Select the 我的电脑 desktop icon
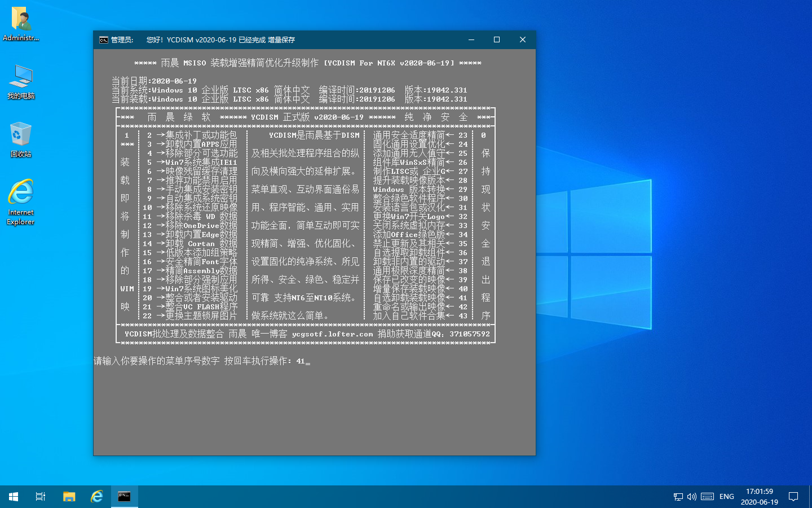Image resolution: width=812 pixels, height=508 pixels. tap(21, 82)
